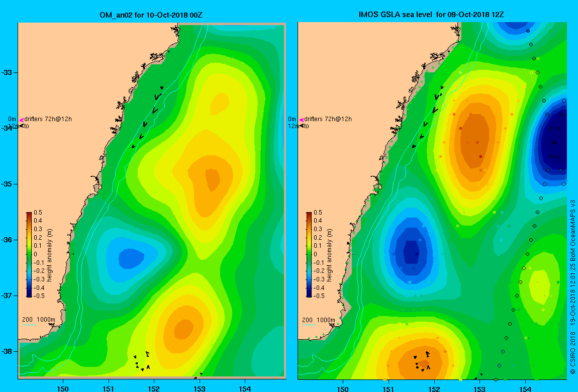Click longitude label 152 under the left map
578x392 pixels.
coord(154,388)
